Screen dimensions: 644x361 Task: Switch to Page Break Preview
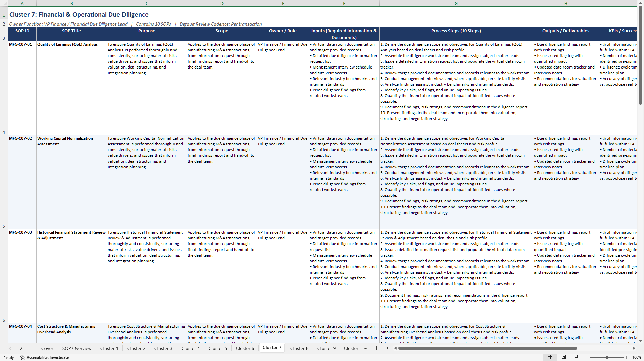(x=577, y=357)
